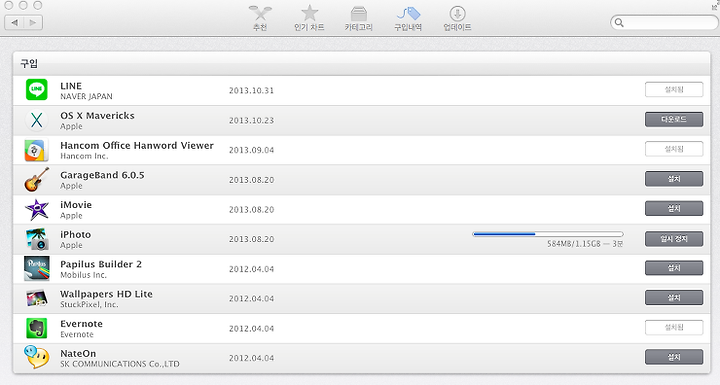This screenshot has height=385, width=720.
Task: Click the 2013.10.31 purchase date
Action: coord(251,91)
